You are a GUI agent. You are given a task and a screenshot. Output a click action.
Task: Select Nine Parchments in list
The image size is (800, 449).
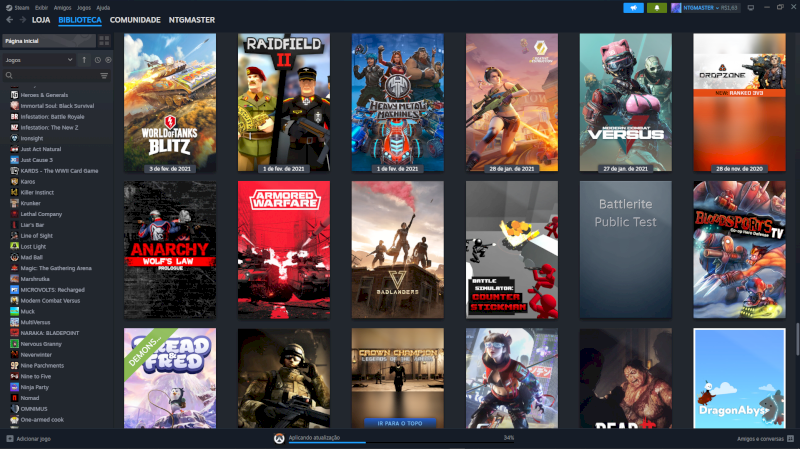[x=42, y=365]
